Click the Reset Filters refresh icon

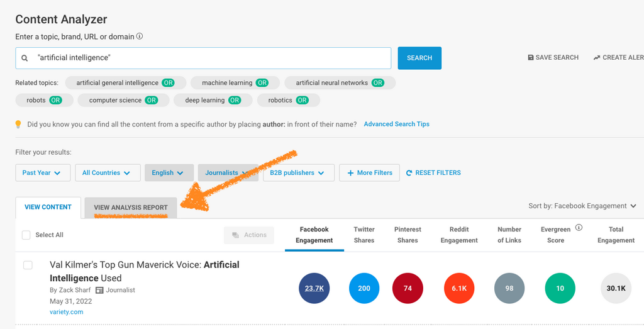(x=409, y=173)
